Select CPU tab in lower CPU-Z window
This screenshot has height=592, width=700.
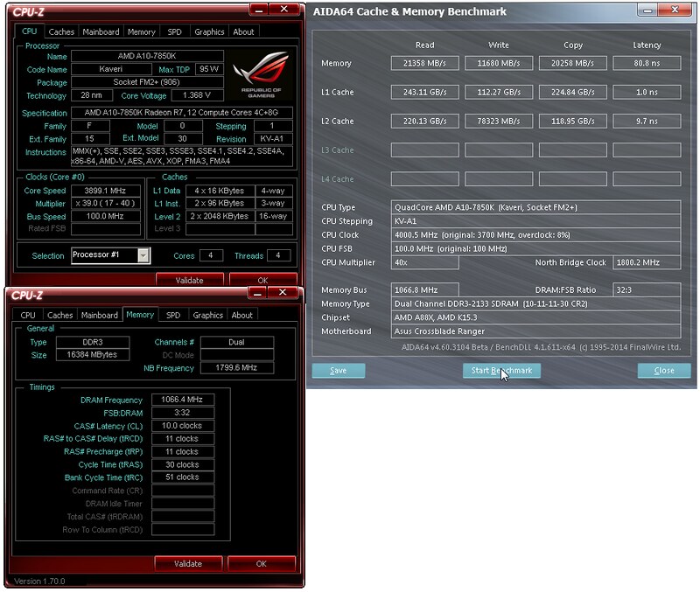pos(28,315)
